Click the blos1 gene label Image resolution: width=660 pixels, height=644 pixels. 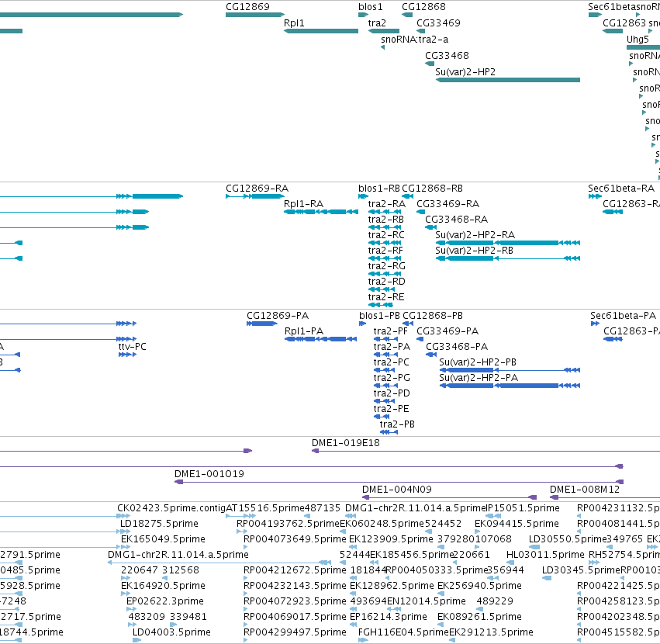(x=371, y=7)
